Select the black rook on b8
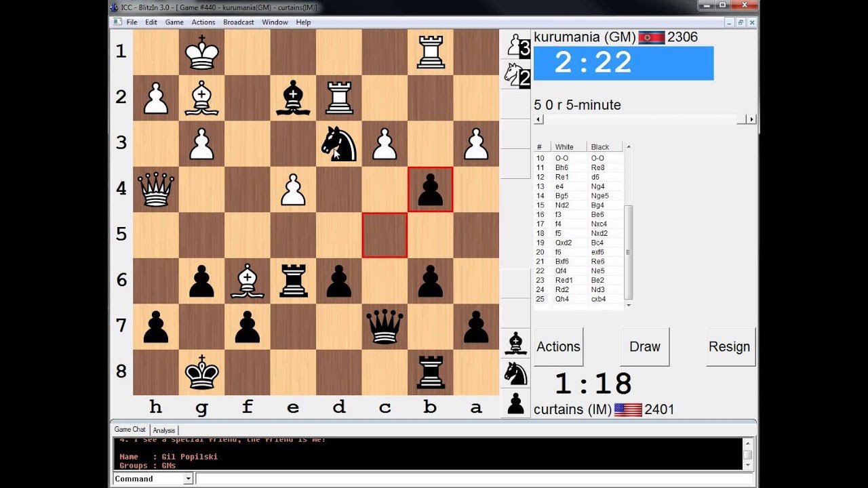 [431, 372]
